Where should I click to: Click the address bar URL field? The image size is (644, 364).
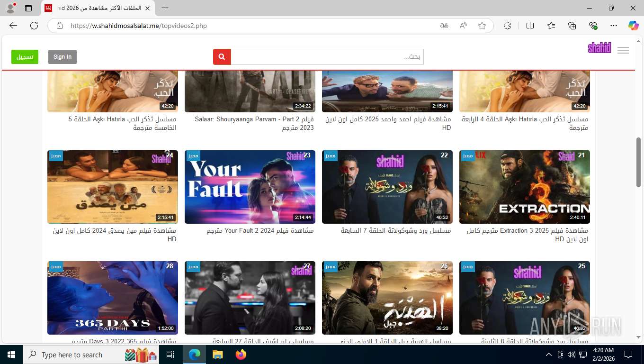pyautogui.click(x=251, y=26)
